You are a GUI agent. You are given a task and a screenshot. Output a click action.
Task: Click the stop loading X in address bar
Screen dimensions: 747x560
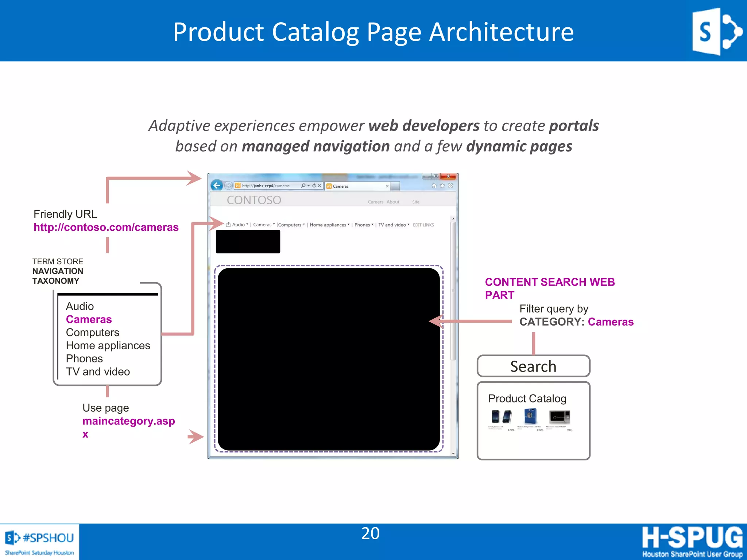point(320,186)
